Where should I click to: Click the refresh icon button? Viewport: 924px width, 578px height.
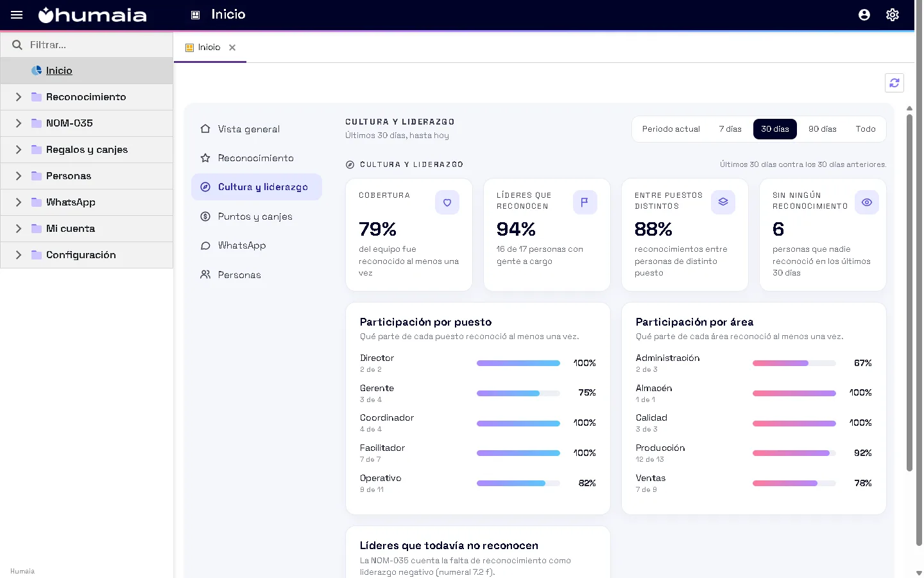click(894, 83)
